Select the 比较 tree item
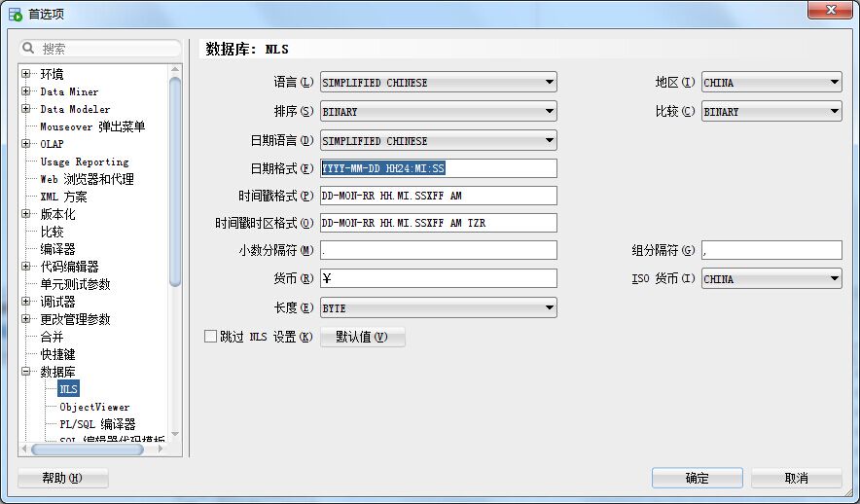 (53, 232)
